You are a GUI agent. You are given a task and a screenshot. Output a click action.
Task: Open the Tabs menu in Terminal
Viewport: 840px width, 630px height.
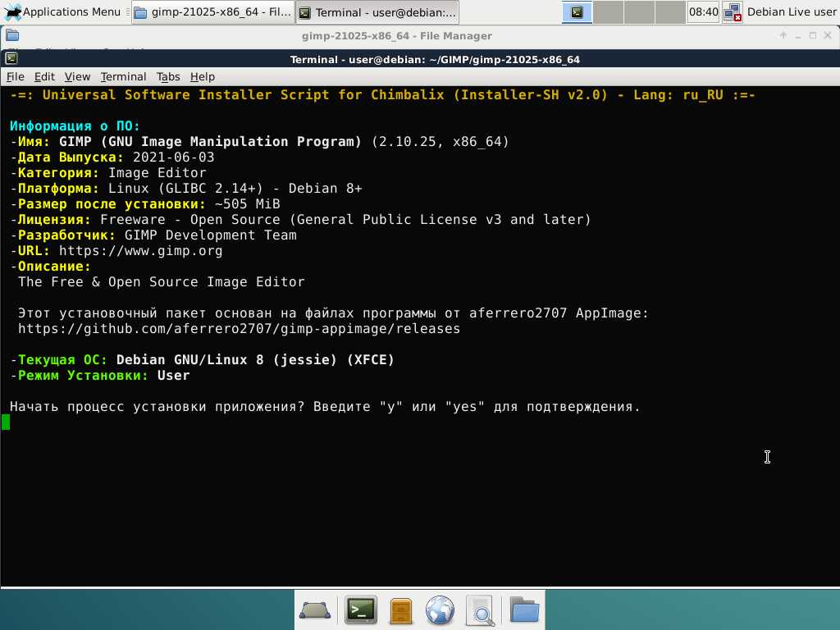pyautogui.click(x=168, y=76)
